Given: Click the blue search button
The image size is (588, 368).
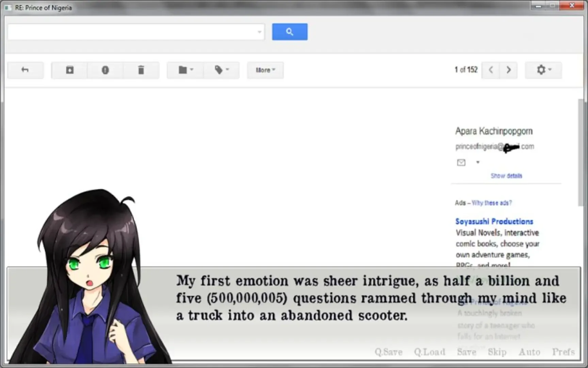Looking at the screenshot, I should point(290,31).
